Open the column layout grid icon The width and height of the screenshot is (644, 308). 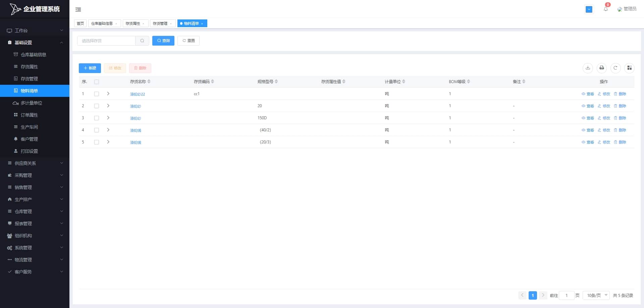point(629,68)
